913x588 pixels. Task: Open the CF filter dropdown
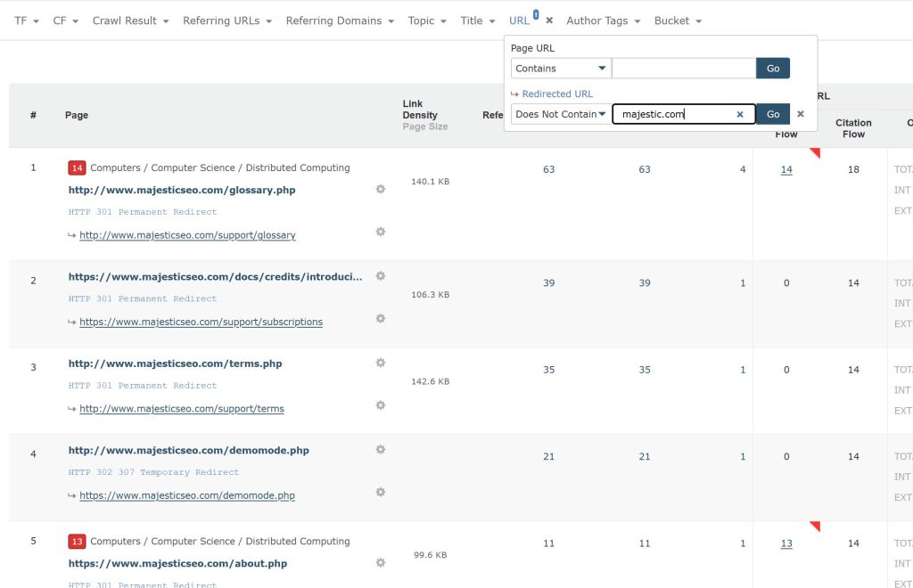click(x=65, y=20)
